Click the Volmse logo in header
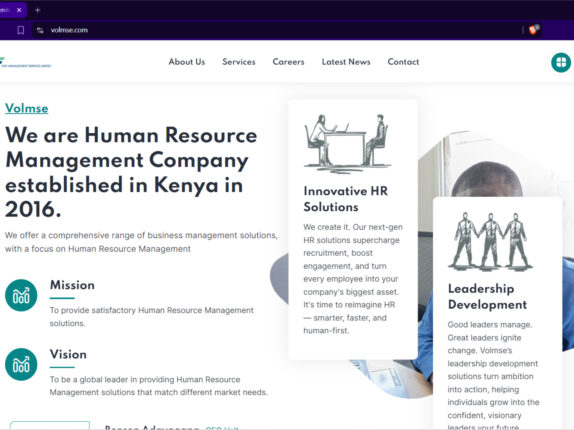This screenshot has width=574, height=430. coord(25,62)
